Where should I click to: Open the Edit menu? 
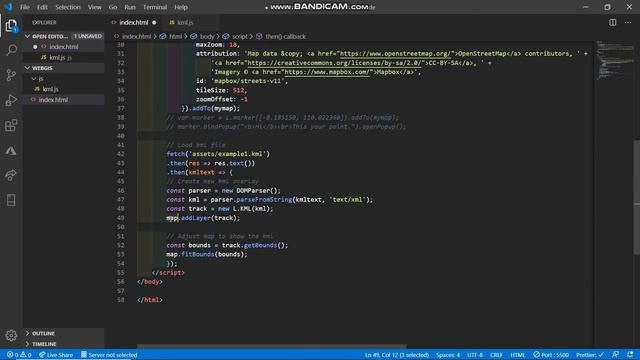pos(42,7)
